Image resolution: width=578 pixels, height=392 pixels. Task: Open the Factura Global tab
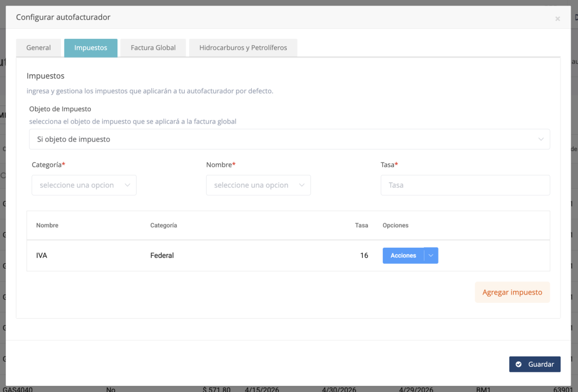(153, 48)
